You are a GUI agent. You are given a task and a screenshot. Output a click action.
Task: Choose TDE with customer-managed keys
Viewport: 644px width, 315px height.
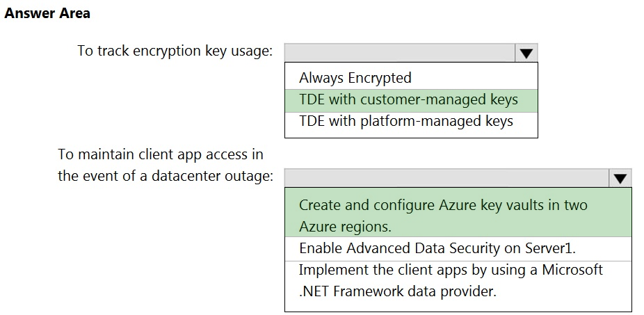[409, 99]
